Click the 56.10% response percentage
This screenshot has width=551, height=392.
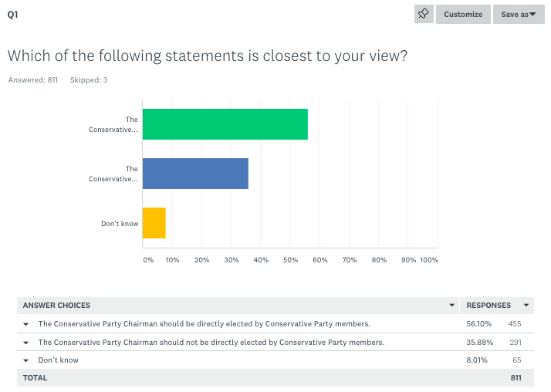(479, 324)
